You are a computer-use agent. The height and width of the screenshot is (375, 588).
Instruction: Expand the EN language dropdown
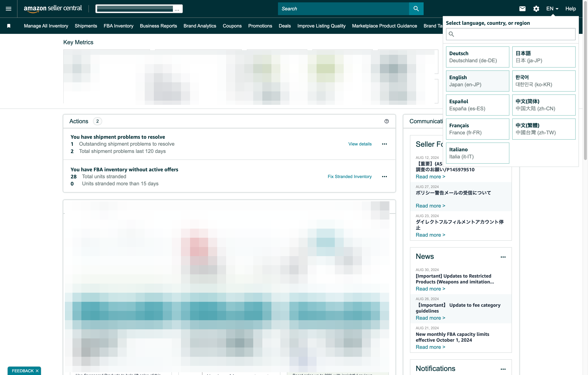pyautogui.click(x=552, y=9)
